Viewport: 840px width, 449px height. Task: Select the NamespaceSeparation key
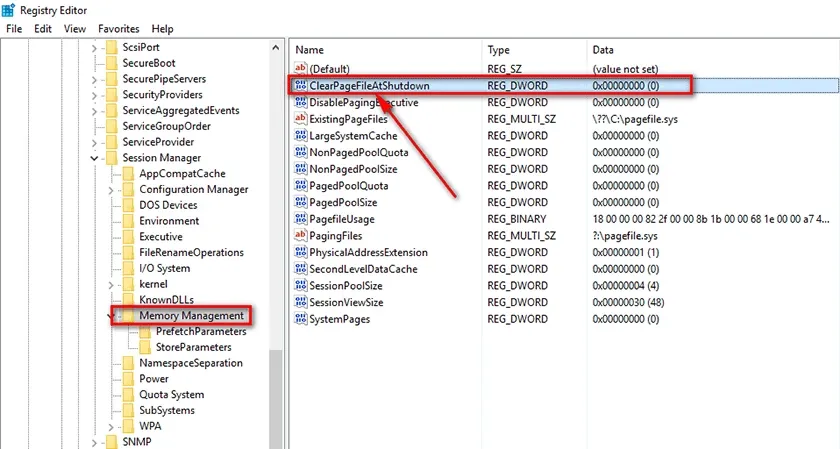pyautogui.click(x=191, y=363)
